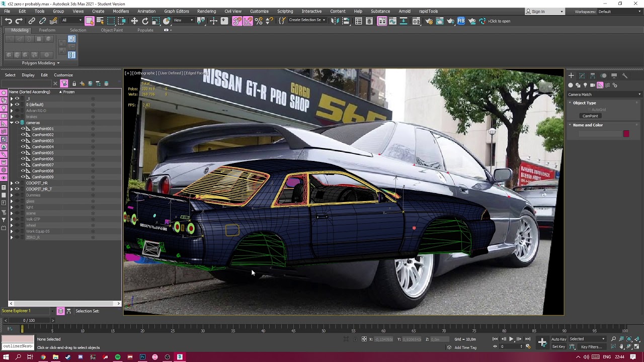The width and height of the screenshot is (644, 362).
Task: Click the Key Filters button
Action: pos(591,347)
